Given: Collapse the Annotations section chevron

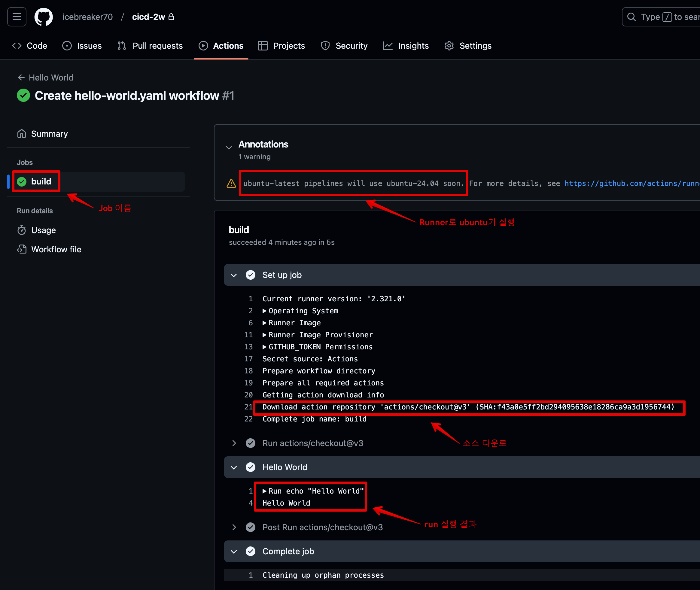Looking at the screenshot, I should pyautogui.click(x=229, y=147).
